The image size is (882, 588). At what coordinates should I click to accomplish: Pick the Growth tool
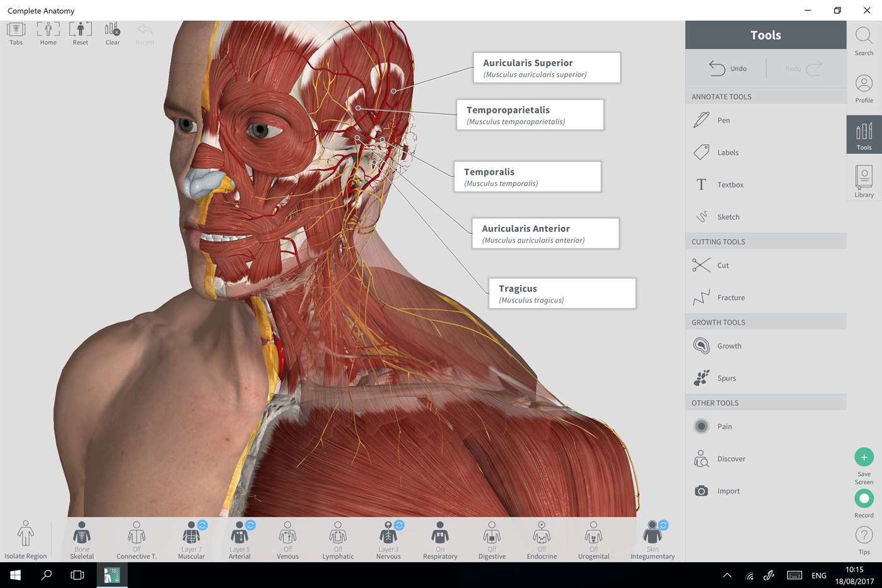point(765,346)
